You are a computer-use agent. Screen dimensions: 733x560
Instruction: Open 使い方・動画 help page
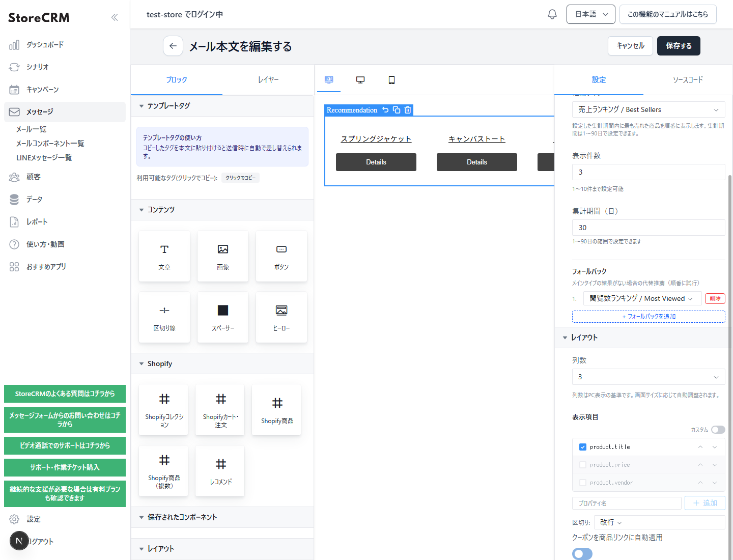tap(65, 244)
